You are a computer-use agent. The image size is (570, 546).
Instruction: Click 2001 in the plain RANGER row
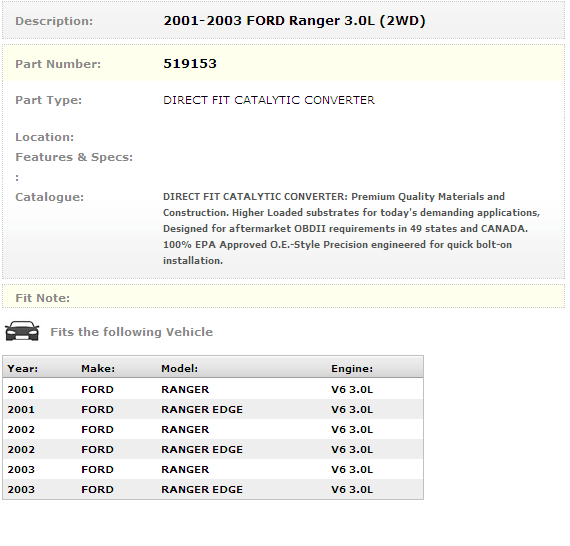point(21,389)
